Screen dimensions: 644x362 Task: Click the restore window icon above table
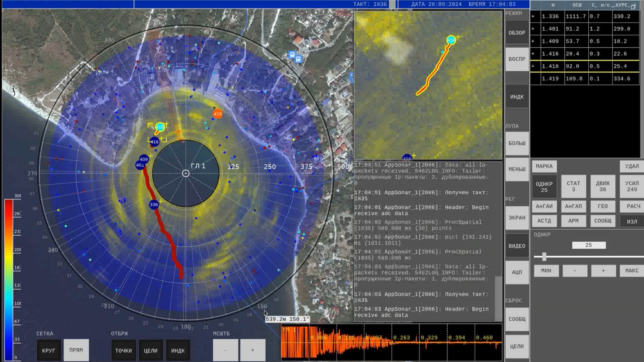pos(633,6)
